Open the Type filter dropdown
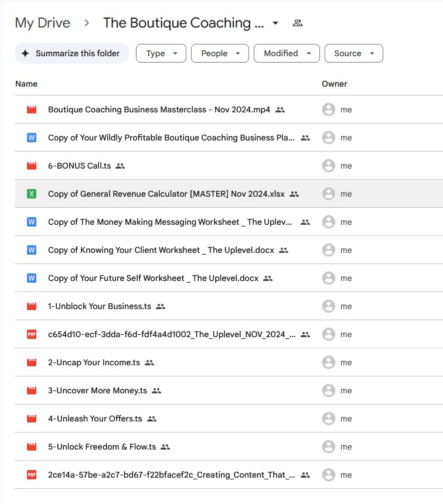This screenshot has height=504, width=443. pos(161,53)
